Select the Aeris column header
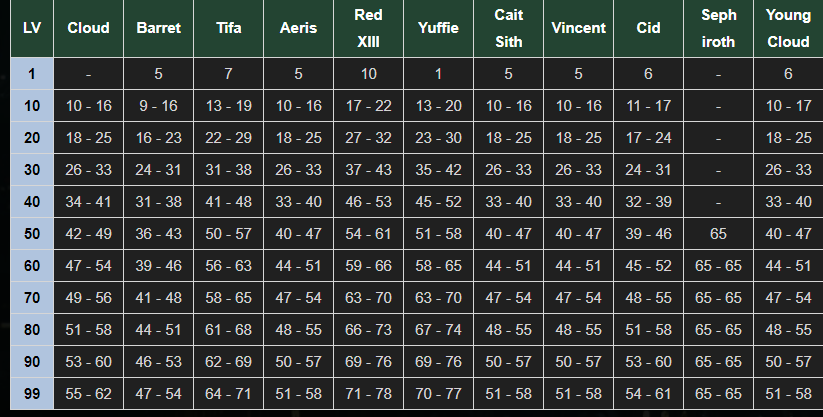823x417 pixels. pos(298,28)
